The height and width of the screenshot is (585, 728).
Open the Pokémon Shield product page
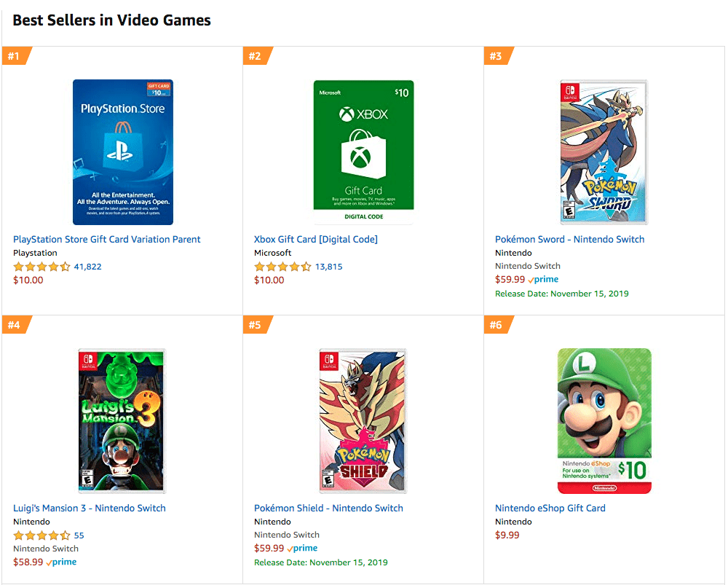coord(328,508)
